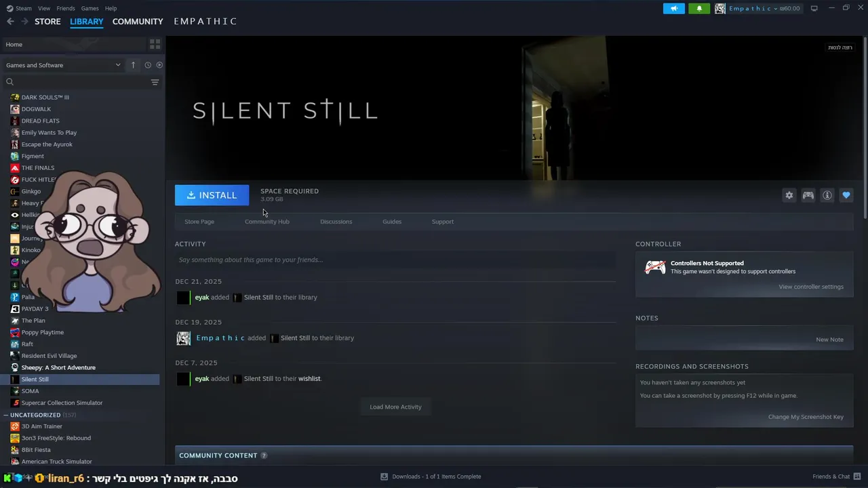
Task: Click the recent activity clock filter
Action: pyautogui.click(x=148, y=65)
